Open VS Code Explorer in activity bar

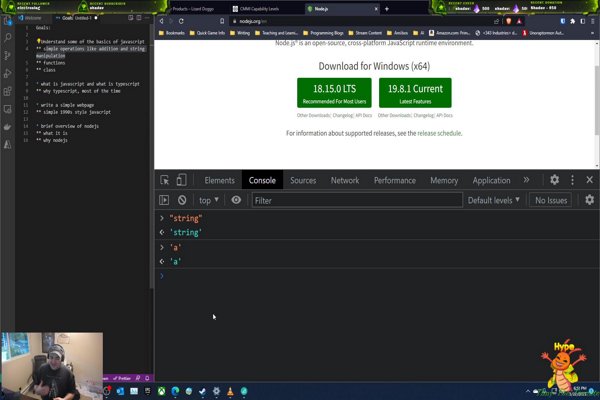click(x=7, y=21)
